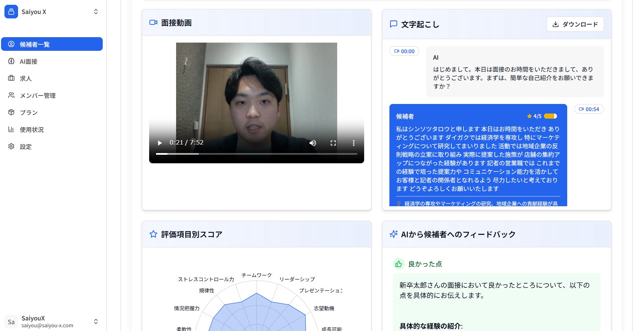Open メンバー管理 in the sidebar

pos(52,95)
